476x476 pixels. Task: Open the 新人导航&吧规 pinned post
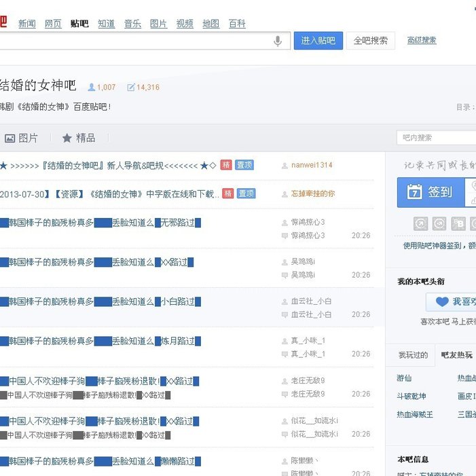pyautogui.click(x=108, y=166)
